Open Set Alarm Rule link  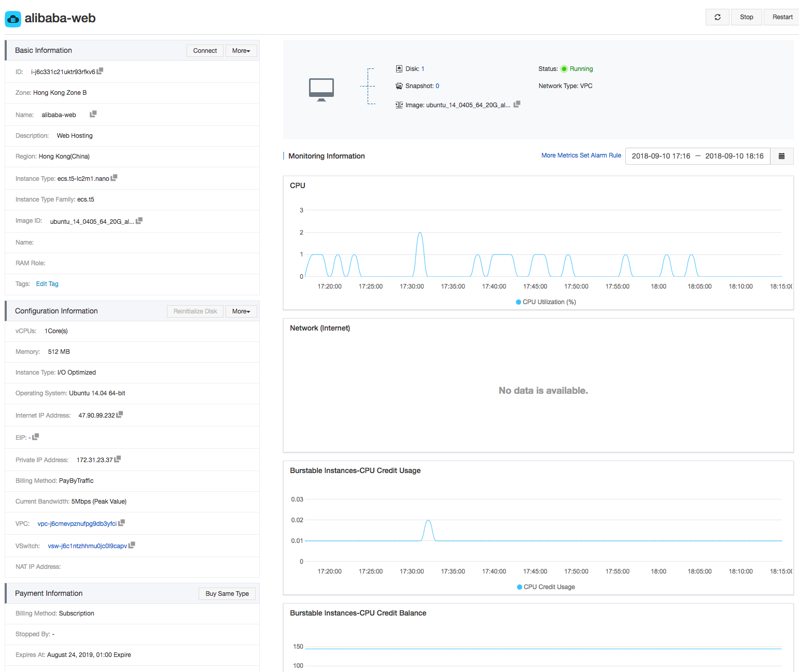pos(600,155)
